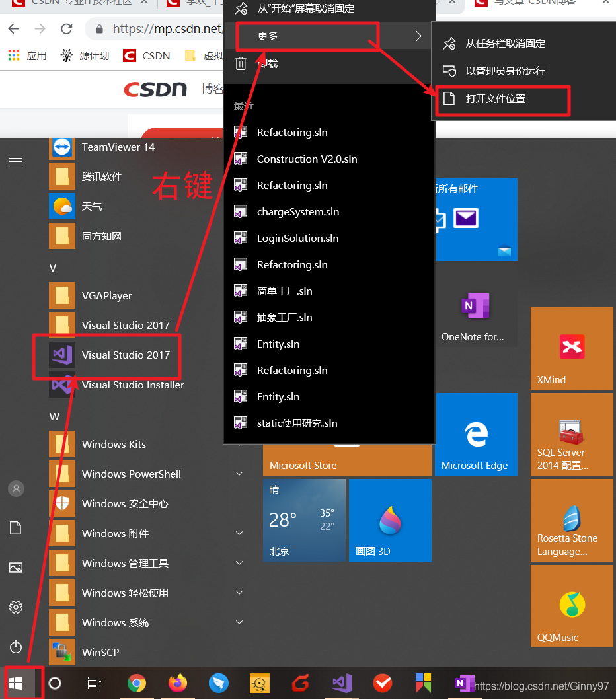Image resolution: width=616 pixels, height=699 pixels.
Task: Open the CSDN bookmark
Action: pyautogui.click(x=147, y=55)
